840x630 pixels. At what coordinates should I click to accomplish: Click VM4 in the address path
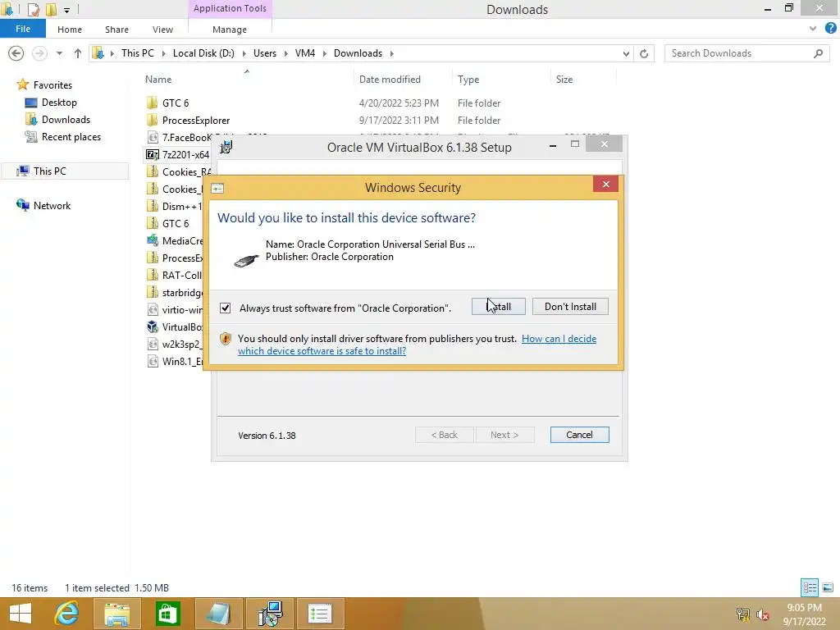(x=305, y=53)
